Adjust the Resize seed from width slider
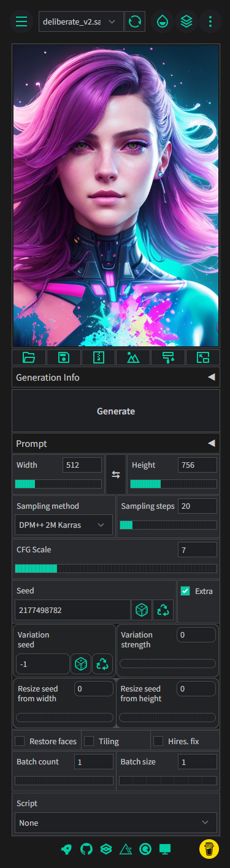The height and width of the screenshot is (868, 230). pos(65,717)
